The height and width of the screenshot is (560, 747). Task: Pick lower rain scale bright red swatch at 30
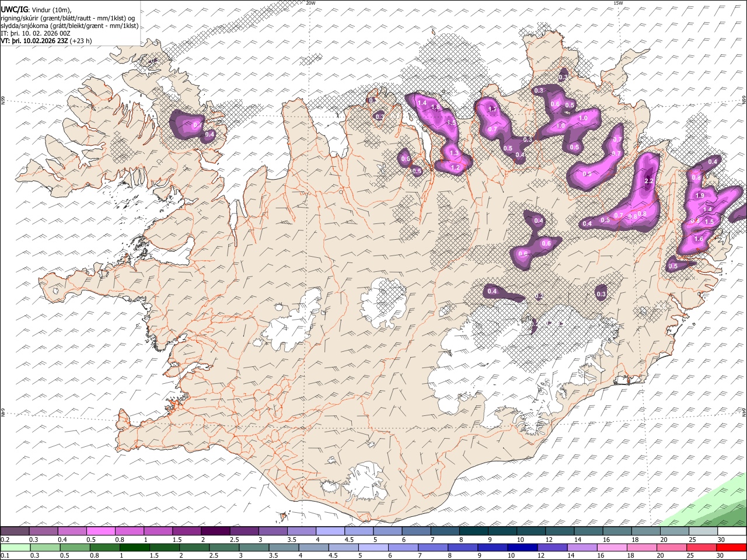coord(732,547)
